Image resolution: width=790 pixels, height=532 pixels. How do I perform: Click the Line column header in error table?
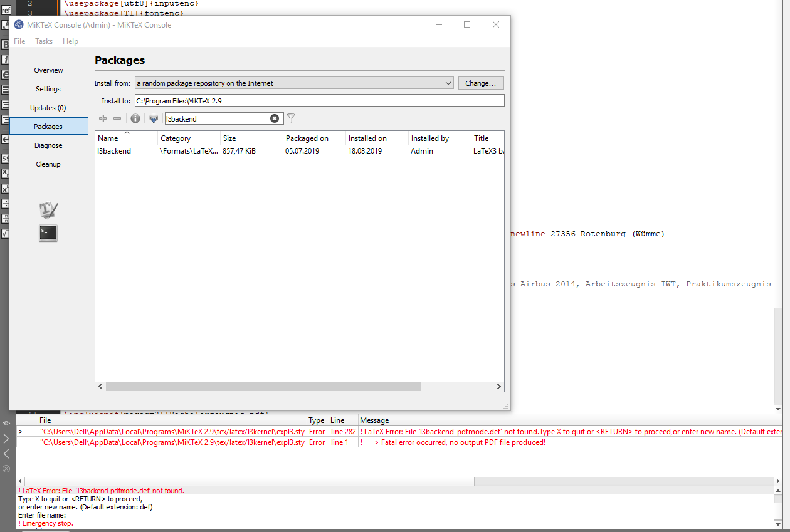pos(344,420)
